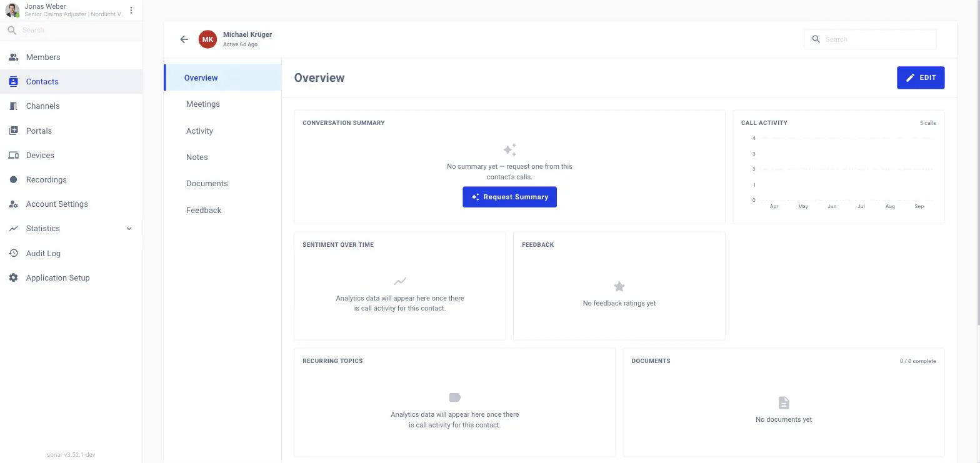Click the Account Settings person-gear icon
The image size is (980, 463).
[x=13, y=204]
